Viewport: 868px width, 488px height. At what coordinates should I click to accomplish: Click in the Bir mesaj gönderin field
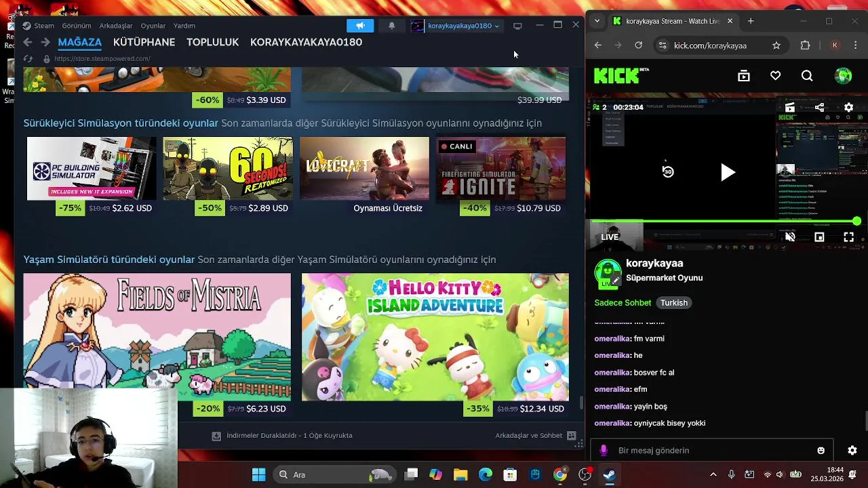point(711,450)
